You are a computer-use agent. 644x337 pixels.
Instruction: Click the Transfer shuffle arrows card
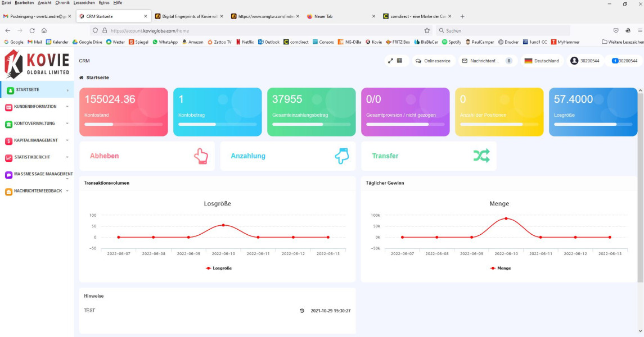(428, 156)
